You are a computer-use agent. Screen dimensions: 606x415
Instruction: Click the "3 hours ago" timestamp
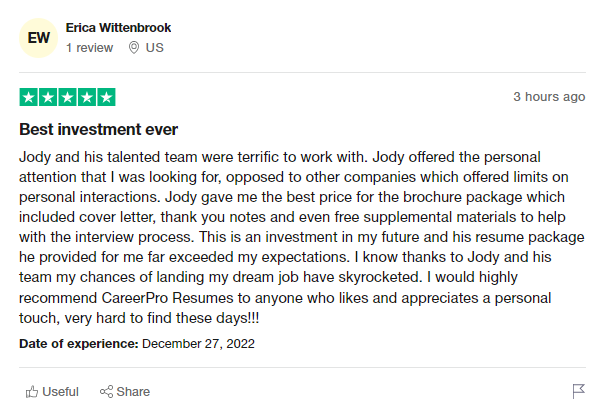(549, 97)
